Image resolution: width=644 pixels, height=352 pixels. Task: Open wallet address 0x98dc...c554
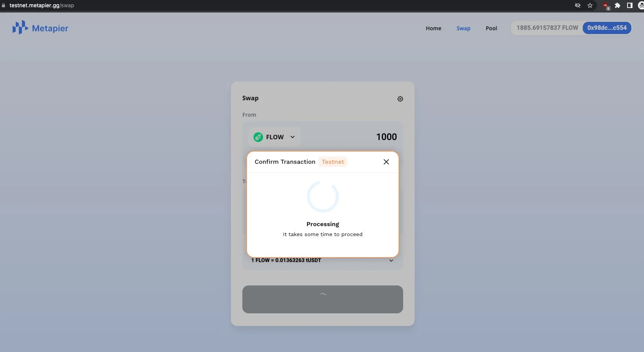point(607,28)
